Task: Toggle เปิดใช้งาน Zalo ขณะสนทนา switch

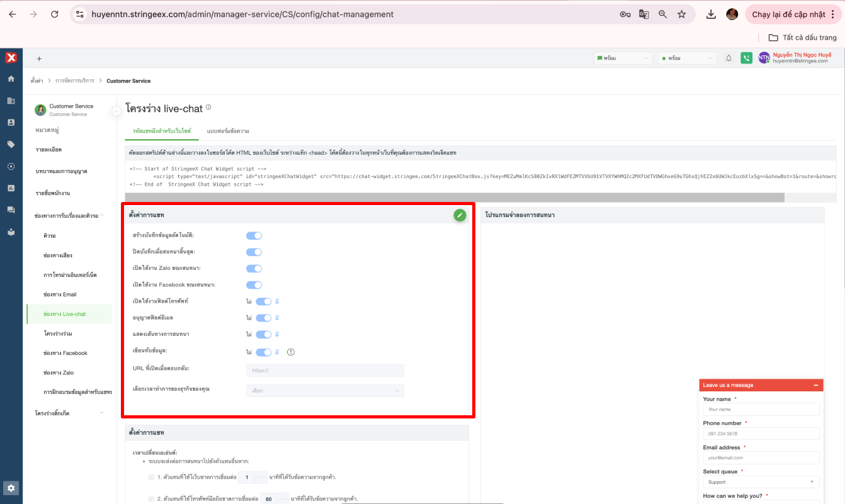Action: pyautogui.click(x=254, y=269)
